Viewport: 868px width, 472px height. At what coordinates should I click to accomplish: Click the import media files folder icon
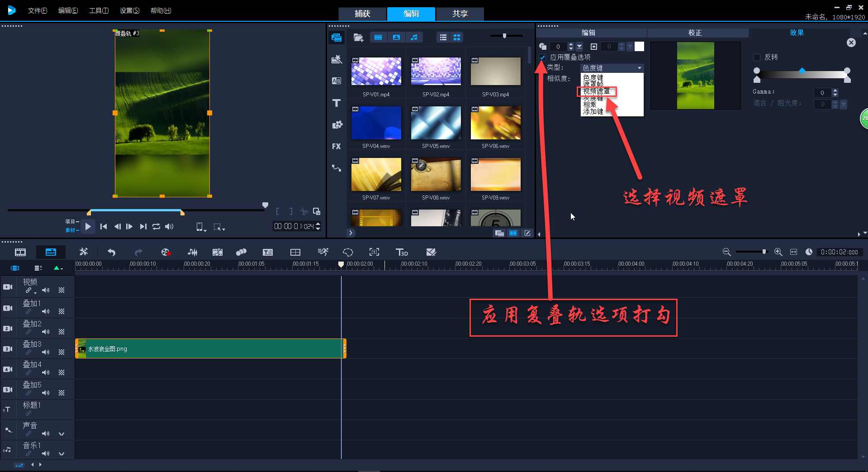pos(358,38)
